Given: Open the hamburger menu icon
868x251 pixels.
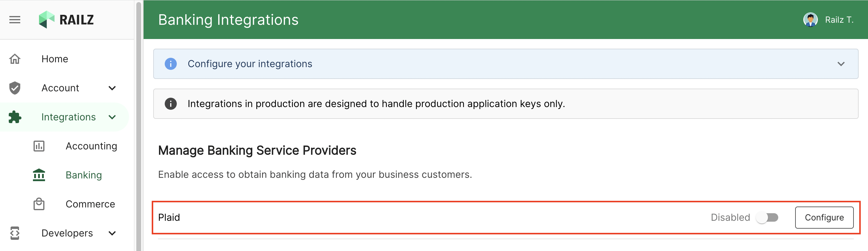Looking at the screenshot, I should click(15, 20).
